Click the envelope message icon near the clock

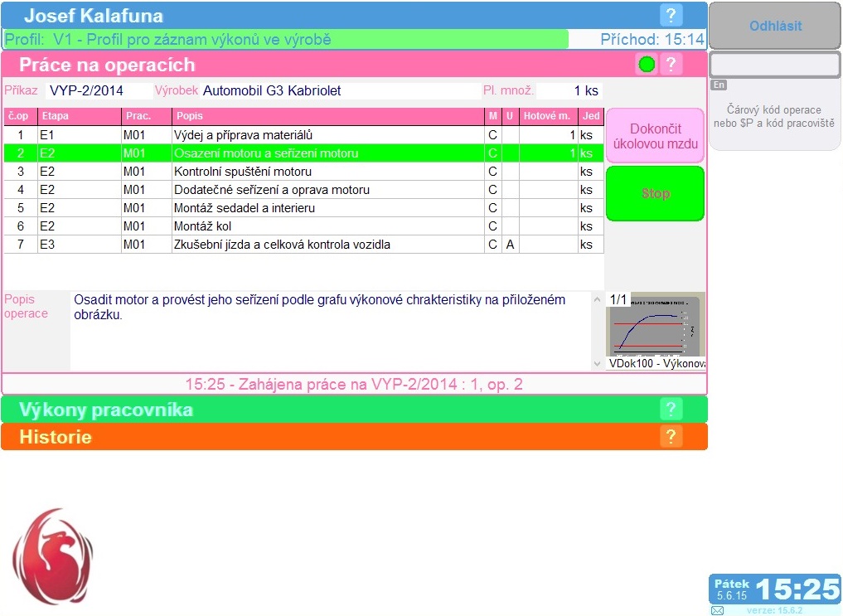(x=717, y=610)
